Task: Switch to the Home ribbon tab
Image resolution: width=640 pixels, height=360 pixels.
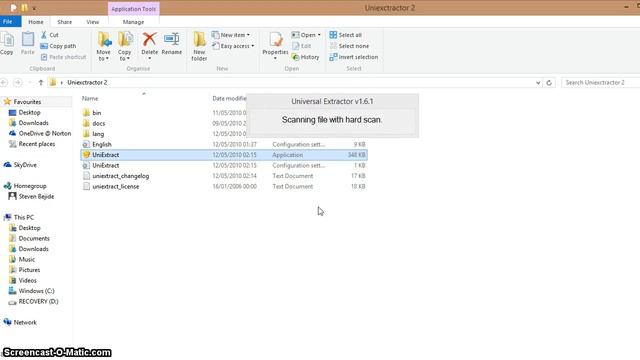Action: click(x=36, y=22)
